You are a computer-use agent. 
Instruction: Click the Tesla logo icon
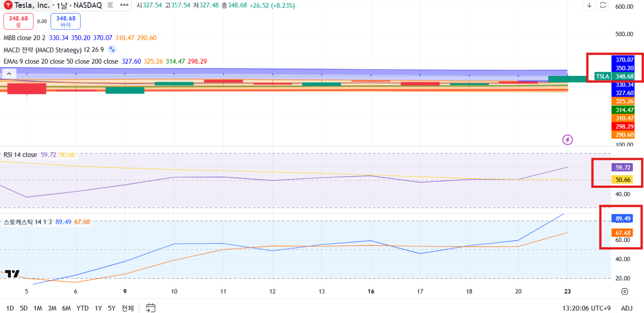[8, 5]
